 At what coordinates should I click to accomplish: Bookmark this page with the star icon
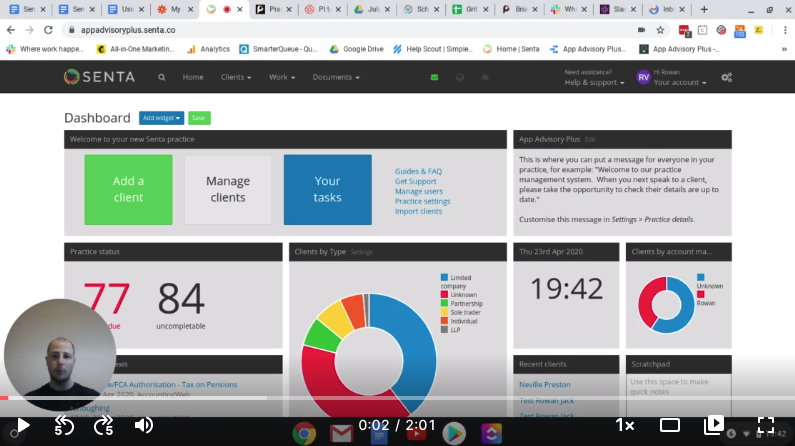[x=660, y=30]
